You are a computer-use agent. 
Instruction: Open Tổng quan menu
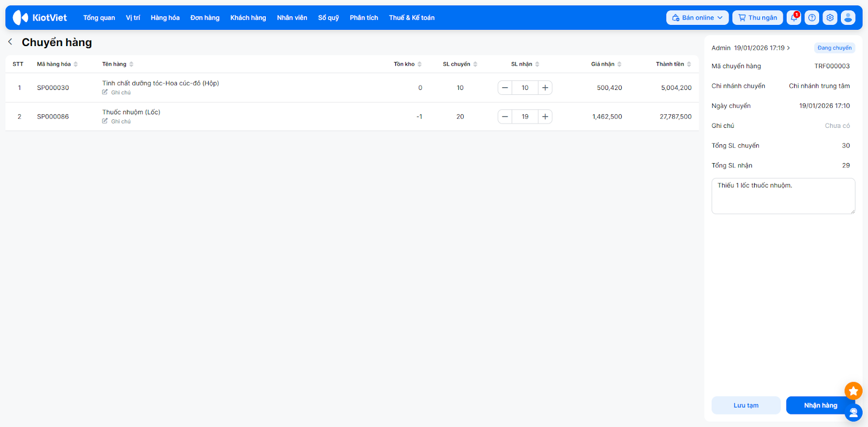pos(99,17)
